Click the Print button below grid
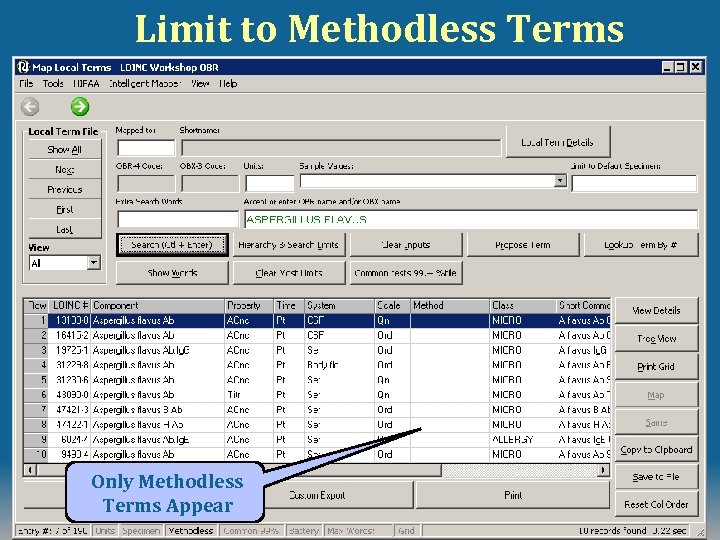The height and width of the screenshot is (540, 720). pos(513,495)
